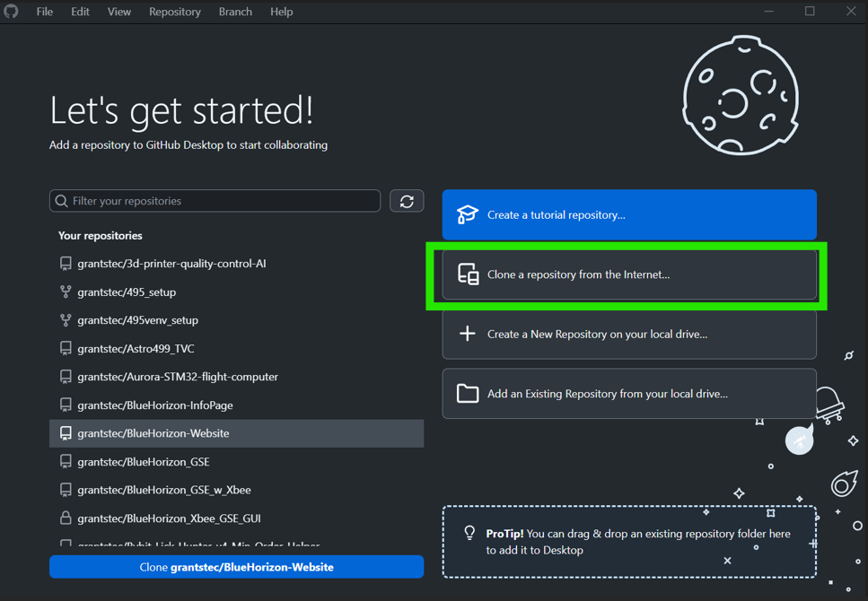This screenshot has height=601, width=868.
Task: Click repo icon beside BlueHorizon_GSE_w_Xbee
Action: (x=66, y=490)
